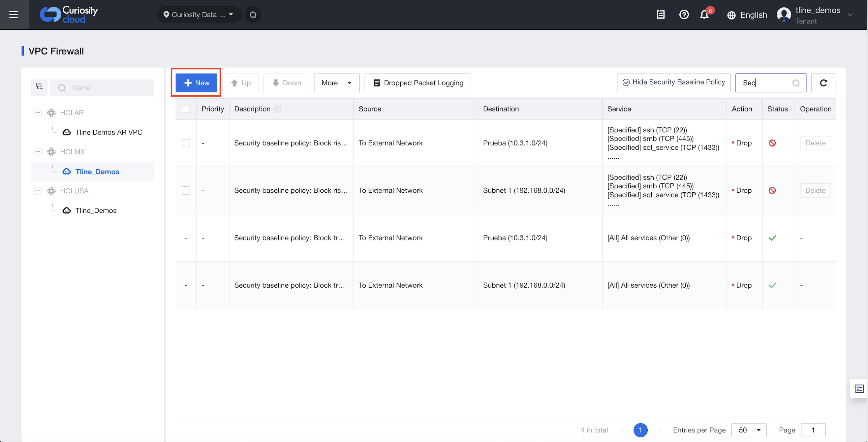Check the first Prueba policy row checkbox

pos(186,143)
